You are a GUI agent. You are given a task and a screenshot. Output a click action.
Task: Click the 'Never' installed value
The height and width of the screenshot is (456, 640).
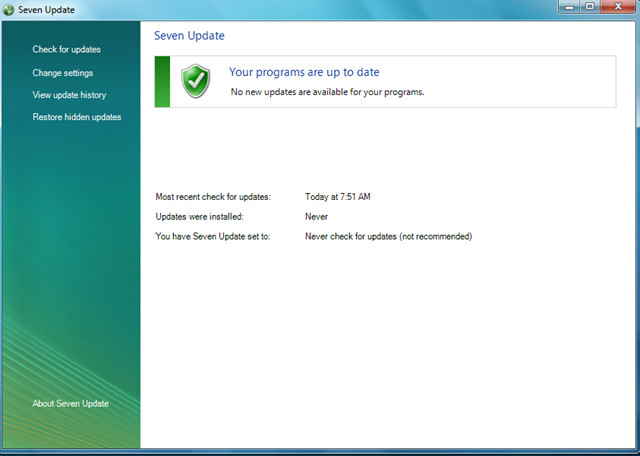tap(316, 217)
